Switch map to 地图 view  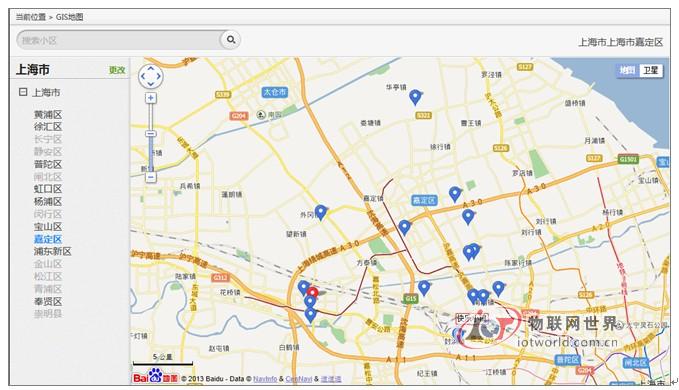627,70
